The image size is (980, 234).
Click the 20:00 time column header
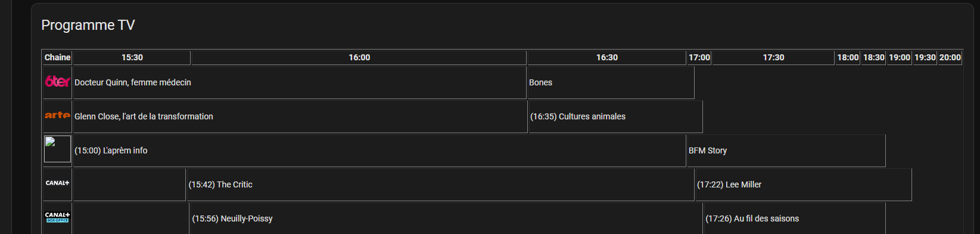coord(950,57)
